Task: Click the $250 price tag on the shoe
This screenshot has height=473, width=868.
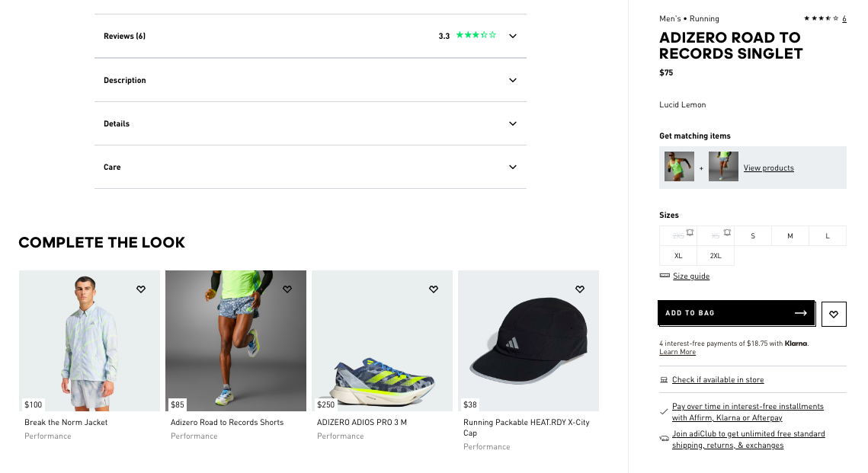Action: 326,404
